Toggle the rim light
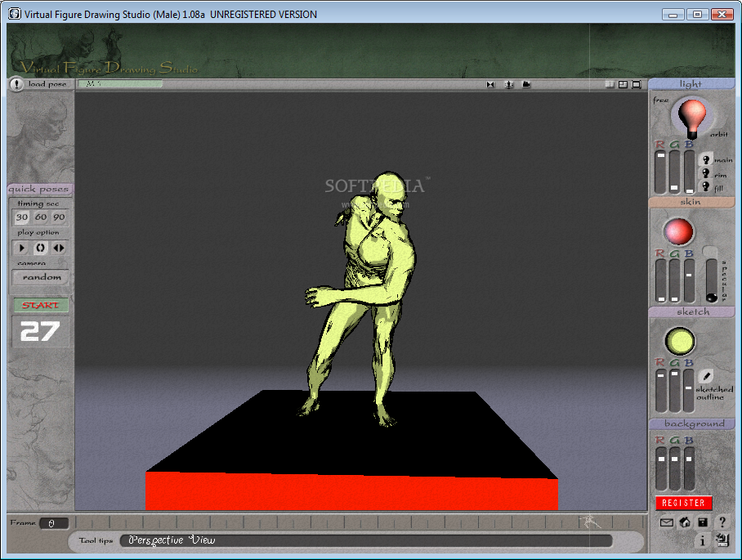The width and height of the screenshot is (742, 560). [706, 174]
